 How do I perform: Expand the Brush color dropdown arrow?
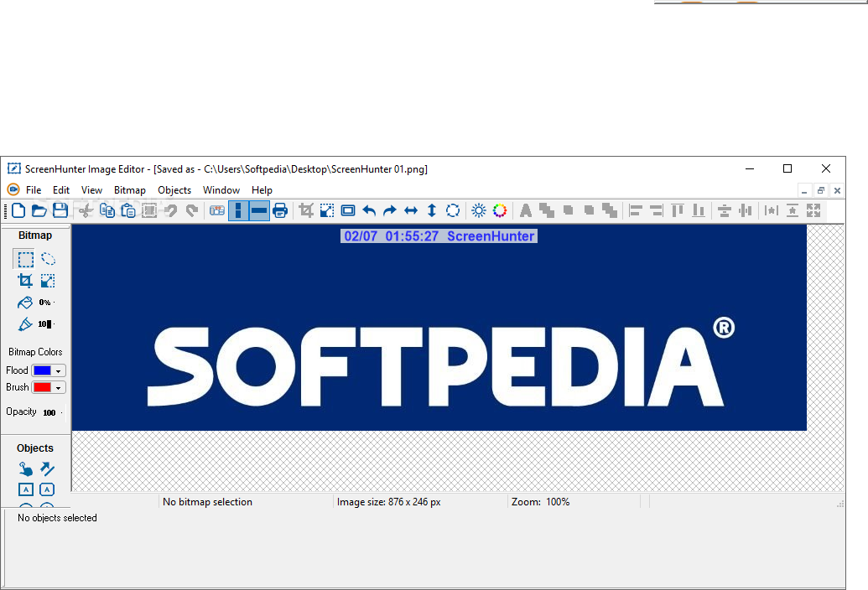coord(58,388)
